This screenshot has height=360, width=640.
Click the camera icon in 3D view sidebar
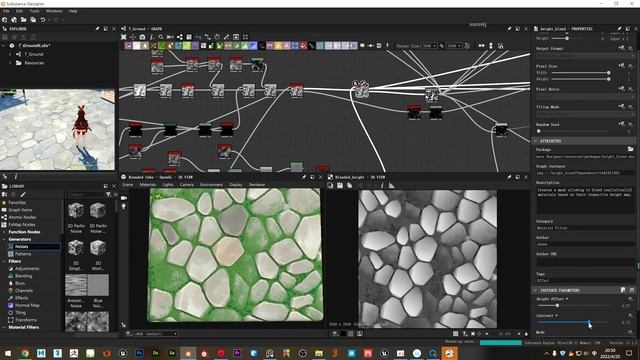coord(124,198)
